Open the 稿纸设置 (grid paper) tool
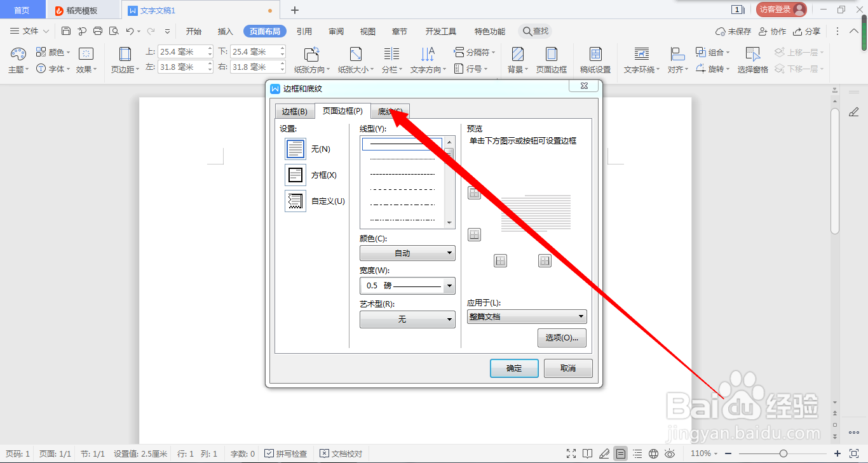Viewport: 868px width, 463px height. tap(595, 60)
